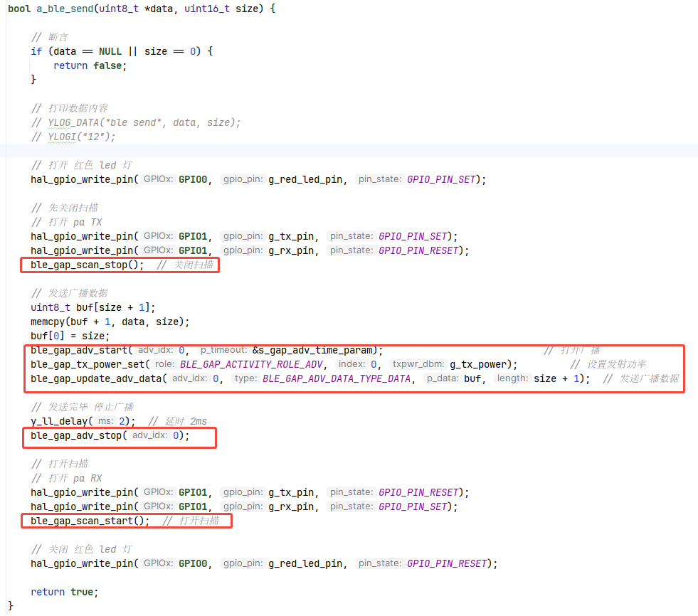Image resolution: width=698 pixels, height=616 pixels.
Task: Click the memcpy function call
Action: 50,321
